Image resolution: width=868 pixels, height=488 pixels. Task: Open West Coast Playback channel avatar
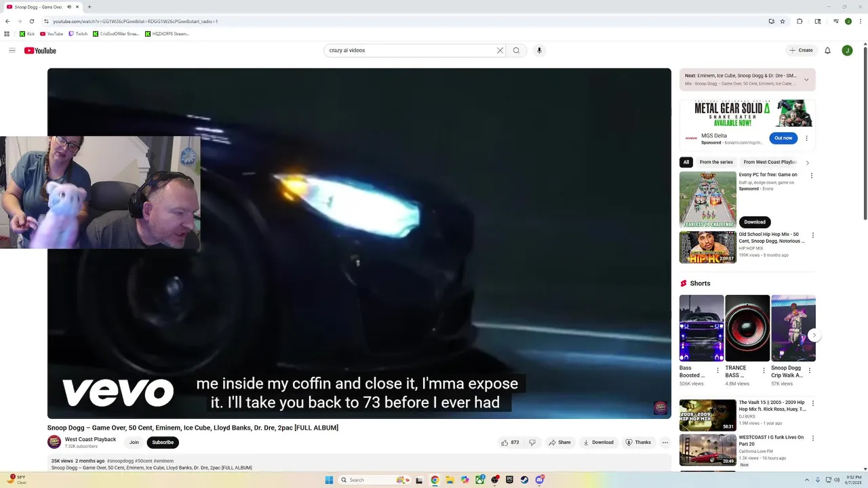54,443
